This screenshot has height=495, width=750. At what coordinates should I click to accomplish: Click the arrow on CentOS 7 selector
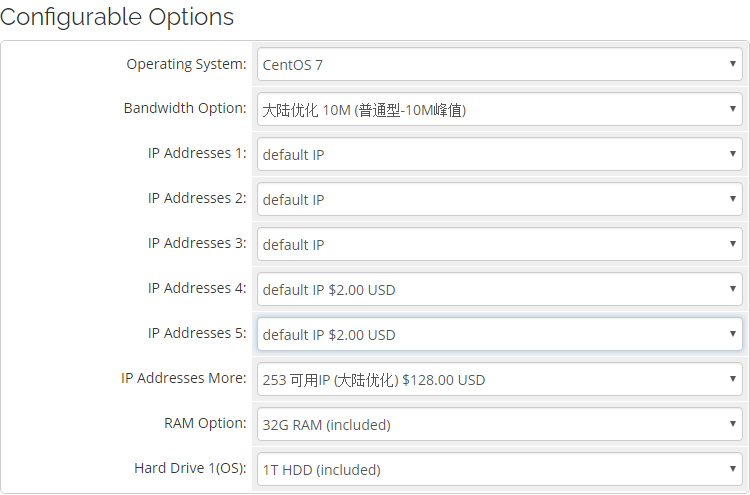733,65
